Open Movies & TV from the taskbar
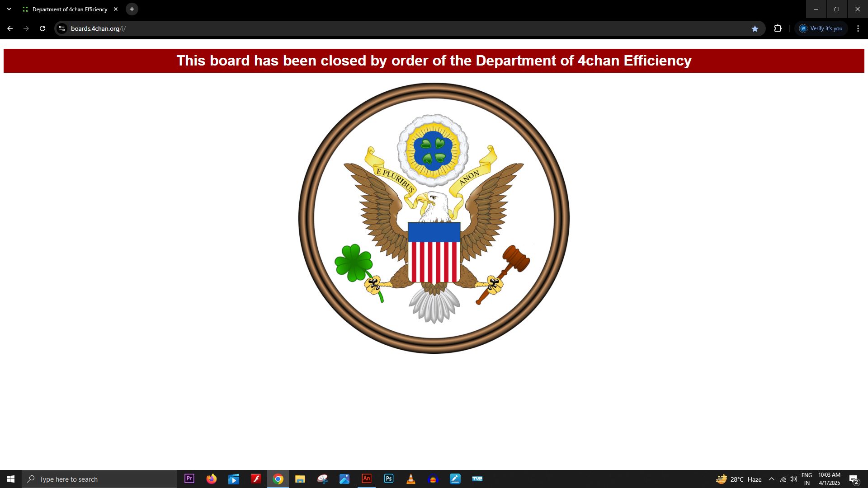 (234, 479)
